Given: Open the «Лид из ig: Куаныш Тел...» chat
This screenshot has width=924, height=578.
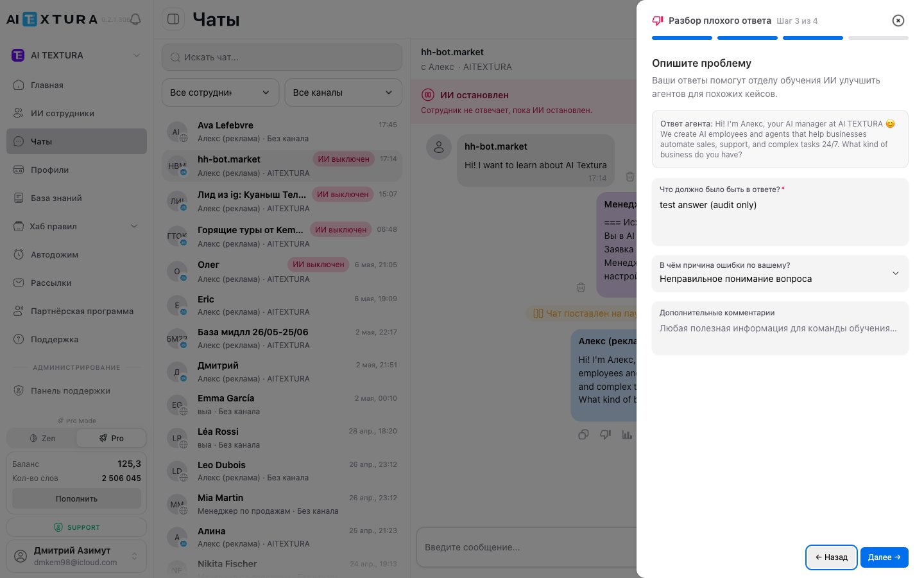Looking at the screenshot, I should (x=282, y=201).
